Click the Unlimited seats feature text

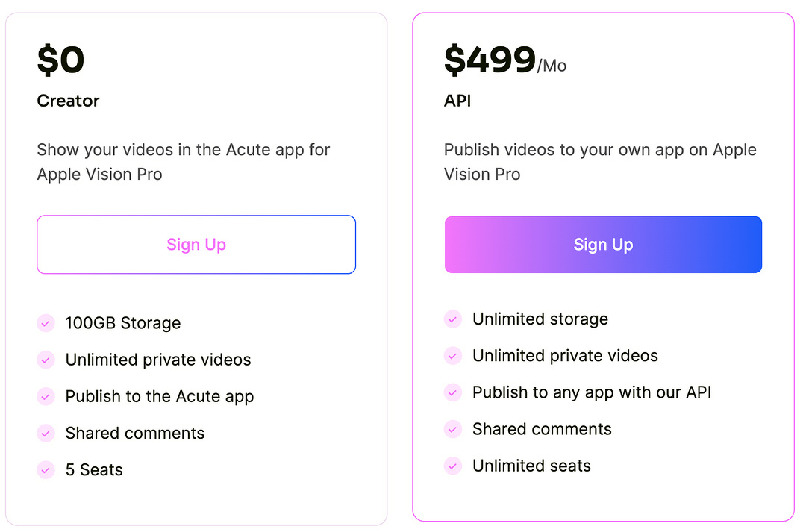(x=531, y=466)
